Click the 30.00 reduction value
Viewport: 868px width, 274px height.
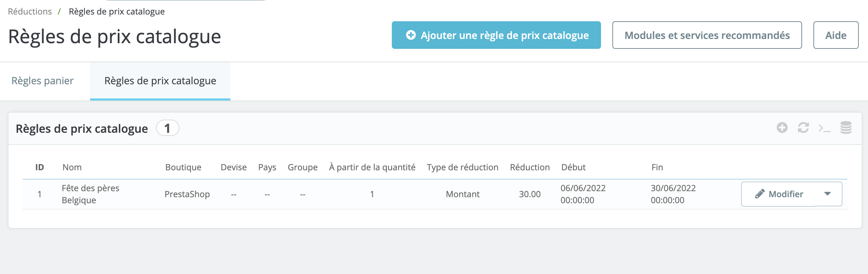coord(530,194)
